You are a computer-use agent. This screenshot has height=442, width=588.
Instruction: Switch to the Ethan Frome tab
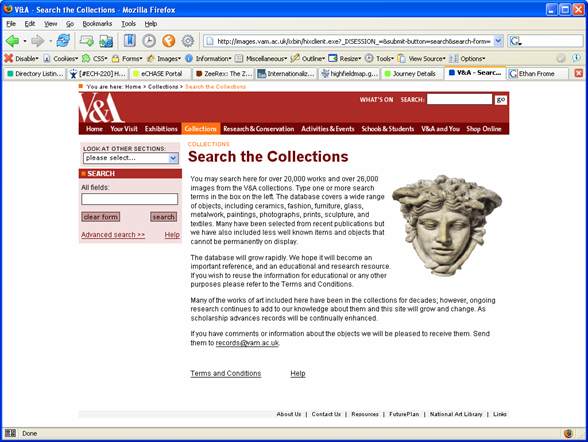coord(538,73)
